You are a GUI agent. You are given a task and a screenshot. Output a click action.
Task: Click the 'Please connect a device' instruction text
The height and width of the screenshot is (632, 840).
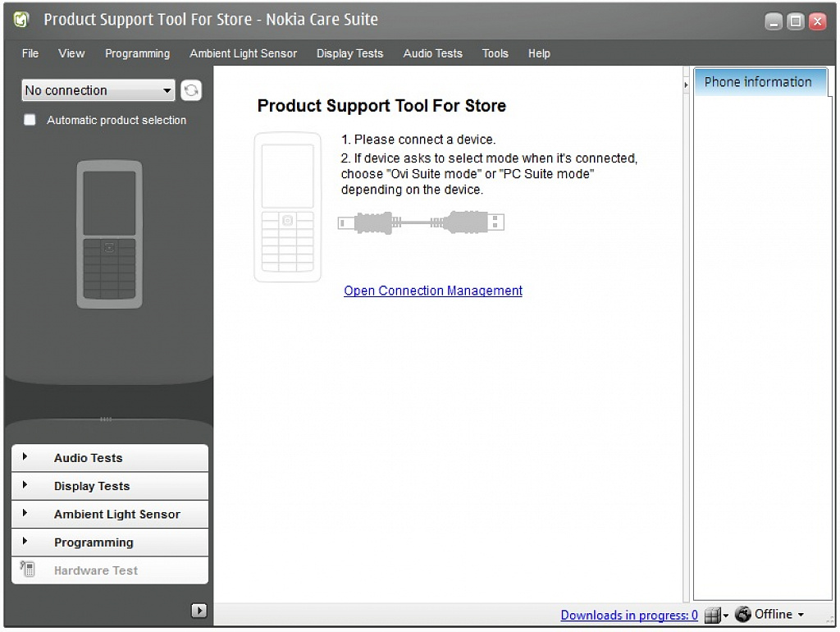[x=418, y=140]
